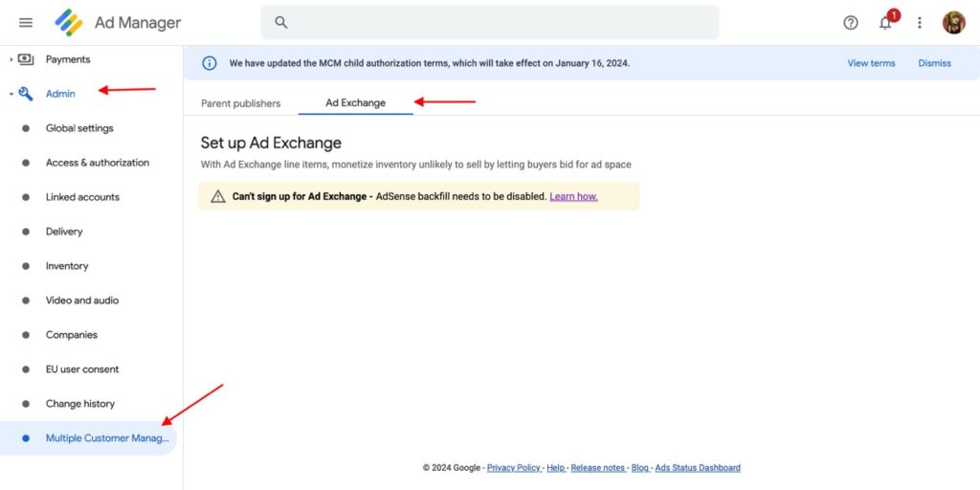Click the Admin wrench icon
Image resolution: width=980 pixels, height=490 pixels.
[x=26, y=94]
